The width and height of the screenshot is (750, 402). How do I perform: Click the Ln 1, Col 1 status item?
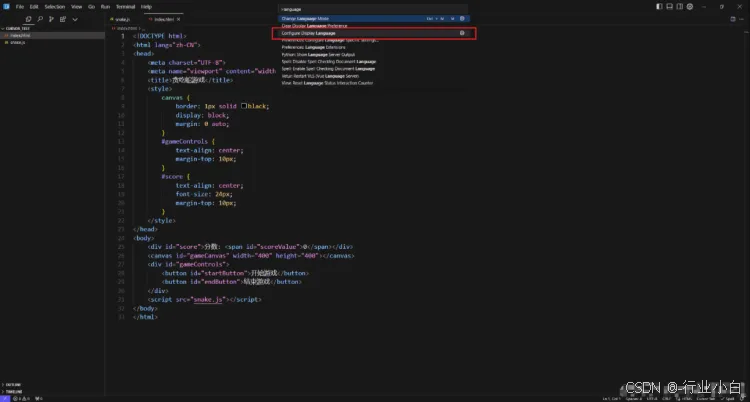pyautogui.click(x=612, y=398)
